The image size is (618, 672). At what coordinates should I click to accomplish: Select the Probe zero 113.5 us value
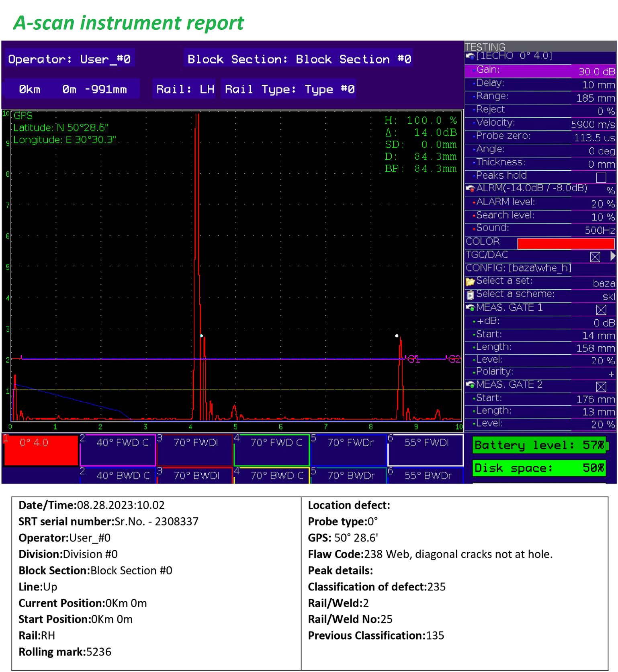[x=594, y=138]
